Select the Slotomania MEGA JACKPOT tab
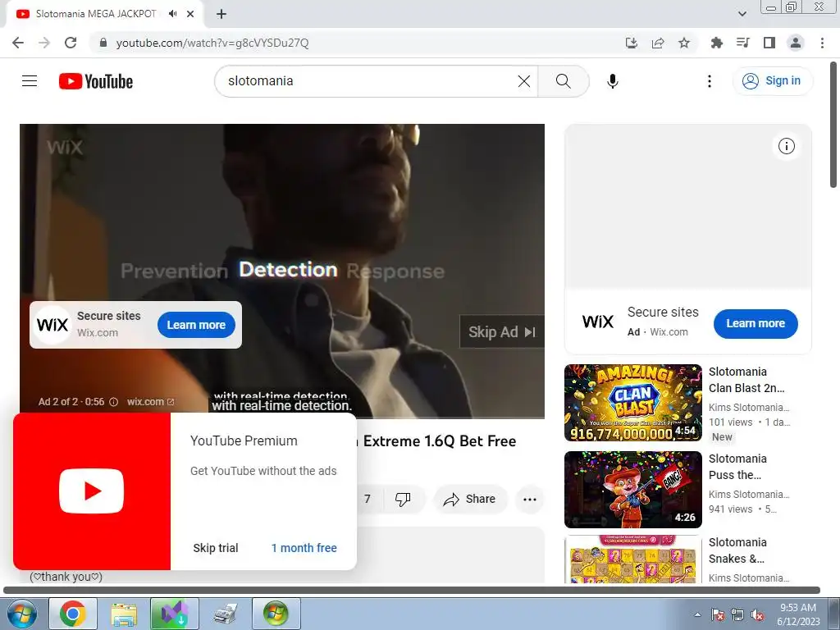The image size is (840, 630). [97, 14]
